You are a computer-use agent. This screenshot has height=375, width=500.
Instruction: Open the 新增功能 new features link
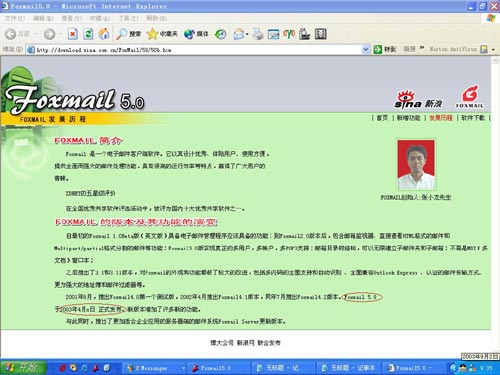coord(408,118)
